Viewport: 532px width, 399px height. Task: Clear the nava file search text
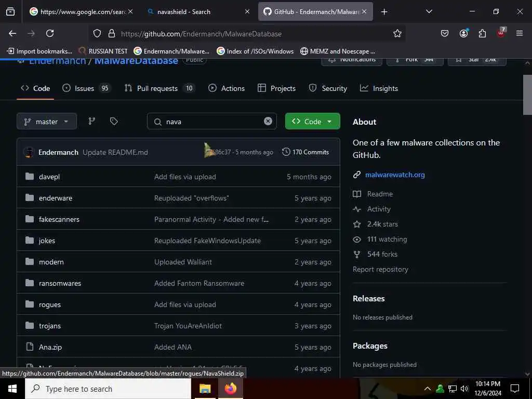click(x=268, y=121)
